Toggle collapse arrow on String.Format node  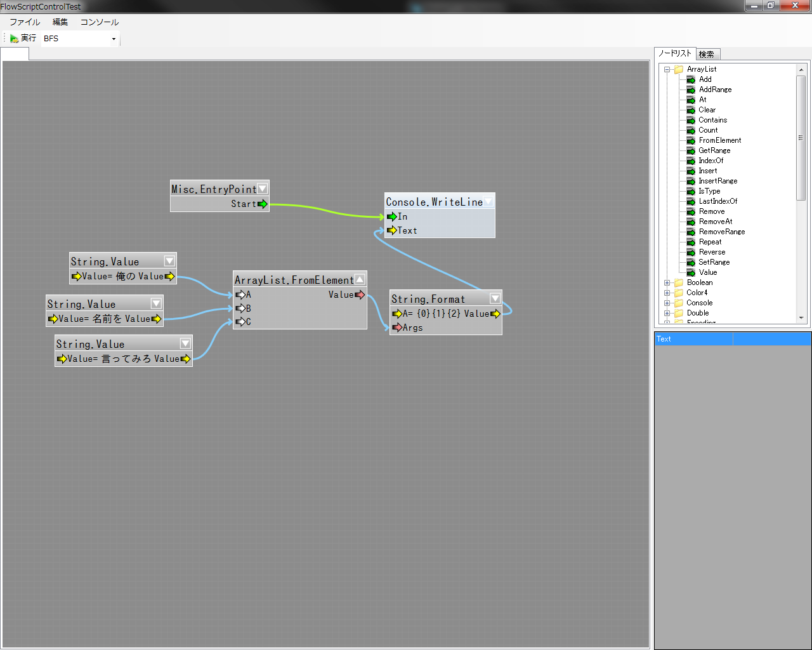(495, 298)
